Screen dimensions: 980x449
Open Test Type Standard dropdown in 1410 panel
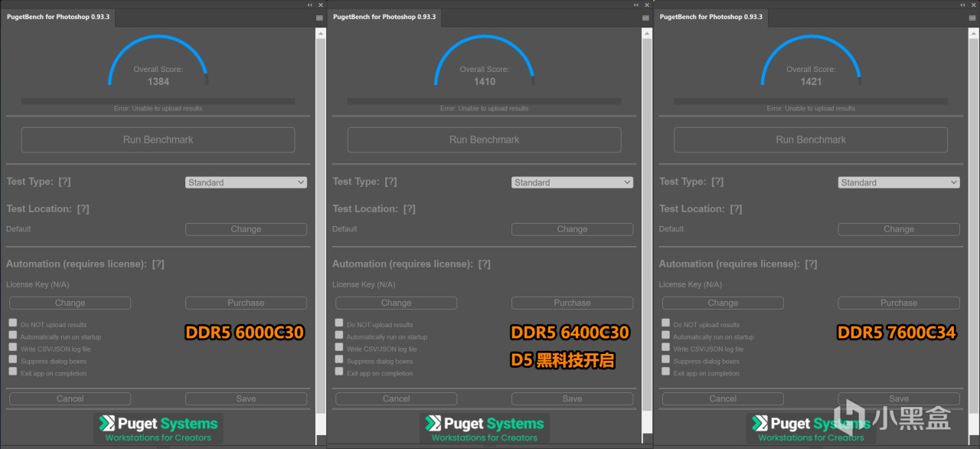click(572, 182)
